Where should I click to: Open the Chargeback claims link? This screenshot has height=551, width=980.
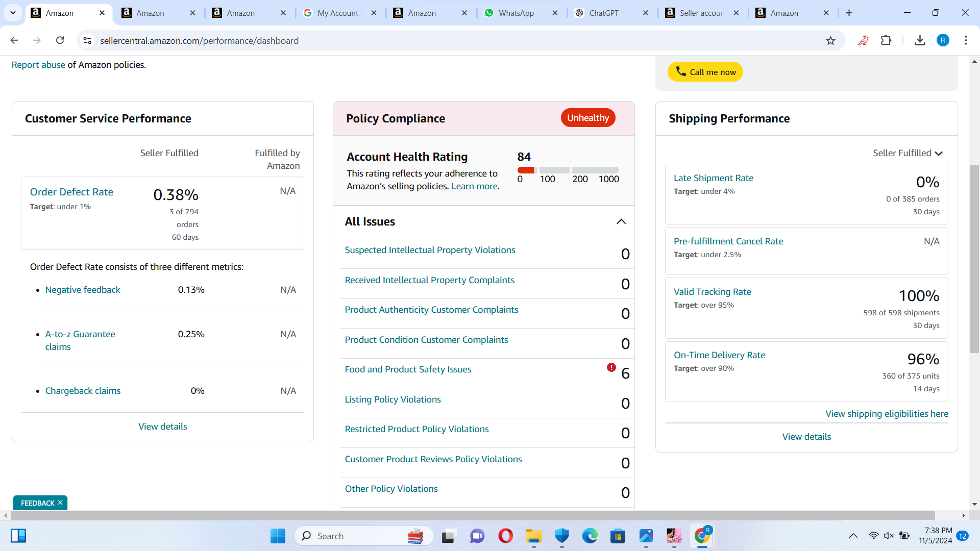pos(83,391)
